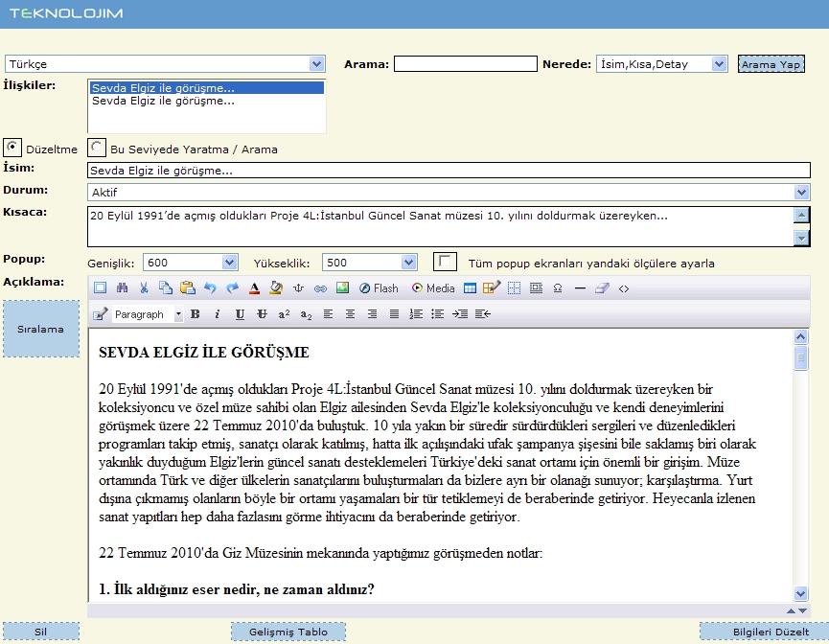Open the highlight background color picker
Viewport: 829px width, 644px height.
[276, 287]
